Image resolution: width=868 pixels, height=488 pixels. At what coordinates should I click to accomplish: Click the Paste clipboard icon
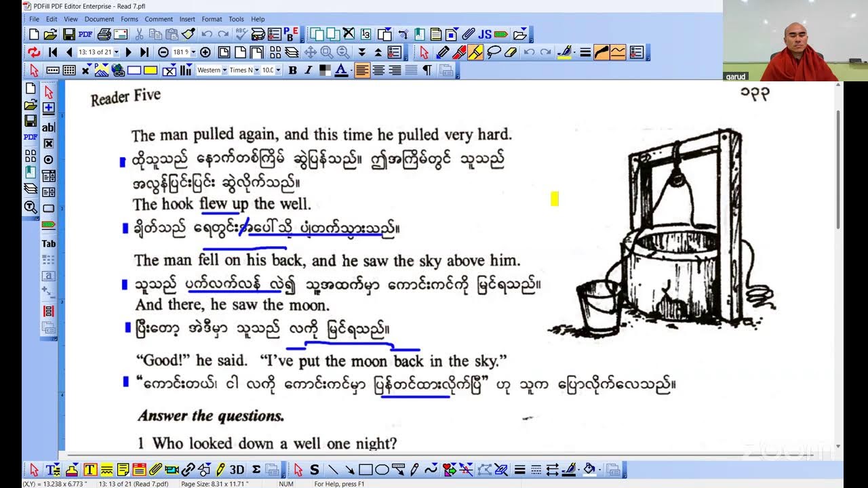coord(172,34)
